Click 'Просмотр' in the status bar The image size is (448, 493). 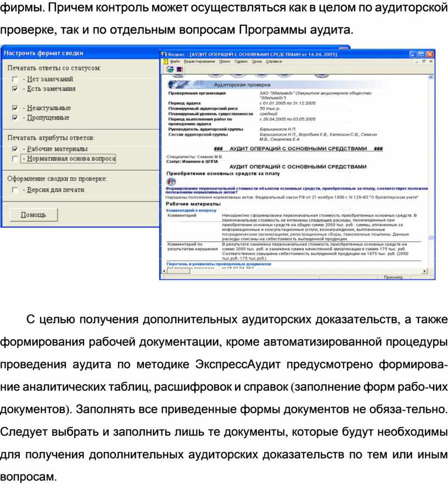(393, 278)
